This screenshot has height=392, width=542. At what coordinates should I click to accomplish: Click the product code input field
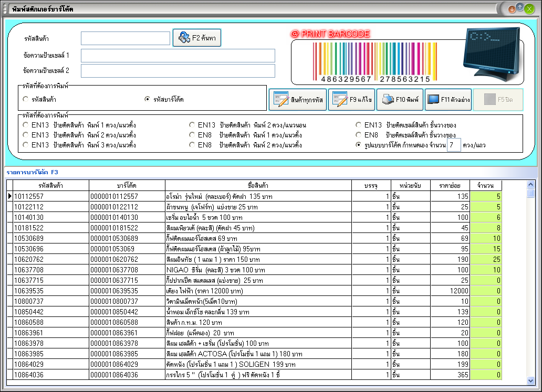click(126, 38)
